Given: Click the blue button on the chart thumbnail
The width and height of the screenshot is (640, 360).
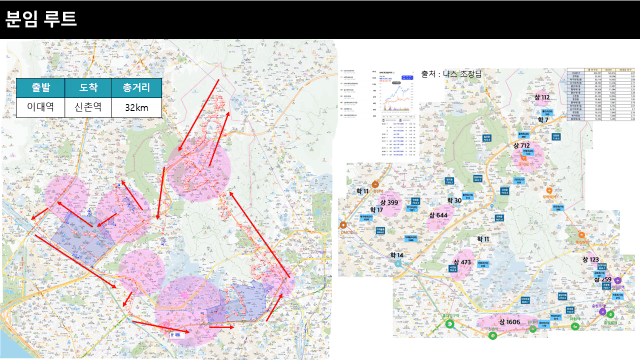Looking at the screenshot, I should [x=407, y=77].
